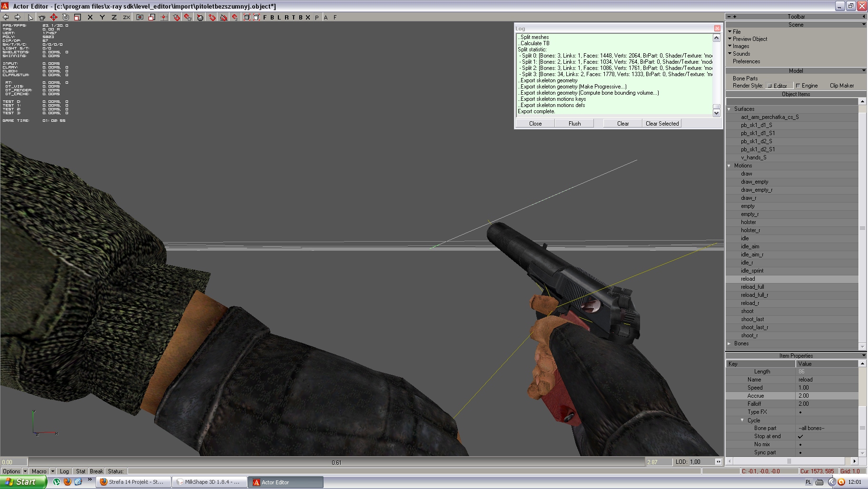Click the parent CS toggle icon
This screenshot has height=489, width=868.
coord(140,17)
